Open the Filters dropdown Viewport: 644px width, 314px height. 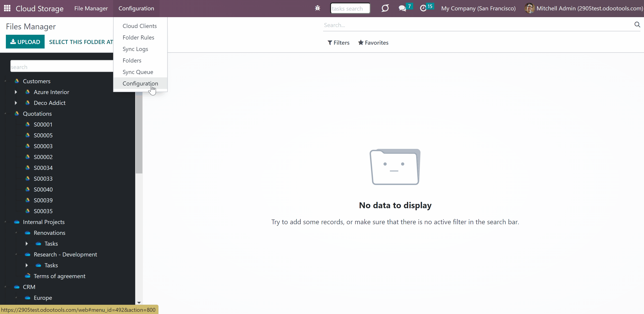pyautogui.click(x=338, y=43)
